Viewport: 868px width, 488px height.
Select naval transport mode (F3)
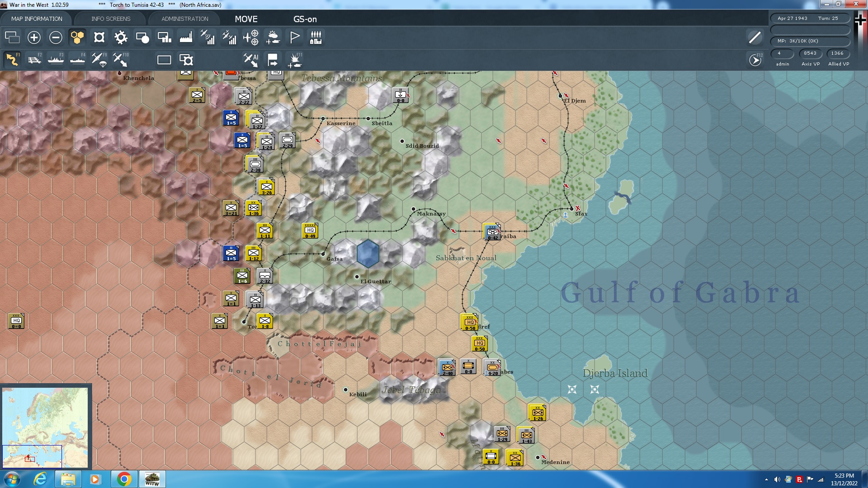[56, 60]
